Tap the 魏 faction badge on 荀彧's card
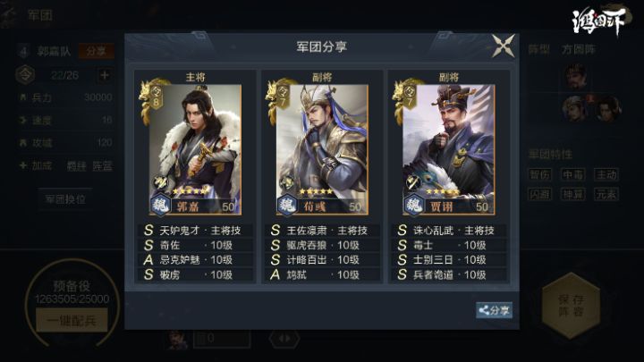 (x=287, y=204)
